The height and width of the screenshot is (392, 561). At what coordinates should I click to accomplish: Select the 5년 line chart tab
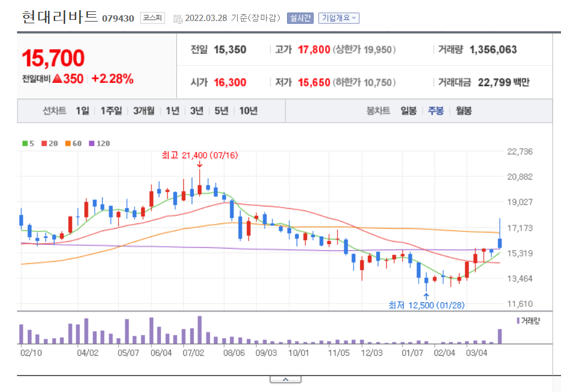(x=221, y=111)
